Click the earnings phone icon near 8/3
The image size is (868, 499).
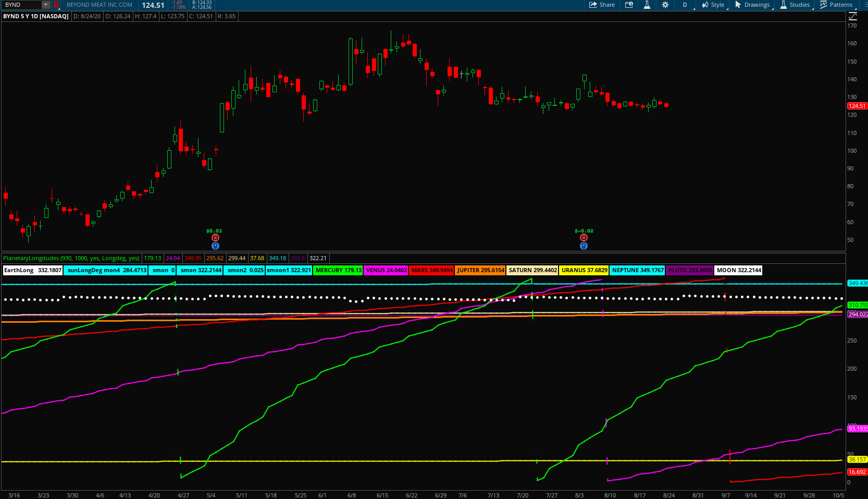click(x=584, y=238)
